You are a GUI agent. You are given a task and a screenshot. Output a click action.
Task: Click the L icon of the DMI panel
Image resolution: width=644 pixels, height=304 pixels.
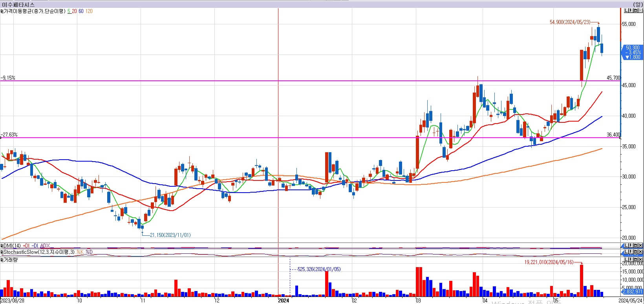pos(626,245)
